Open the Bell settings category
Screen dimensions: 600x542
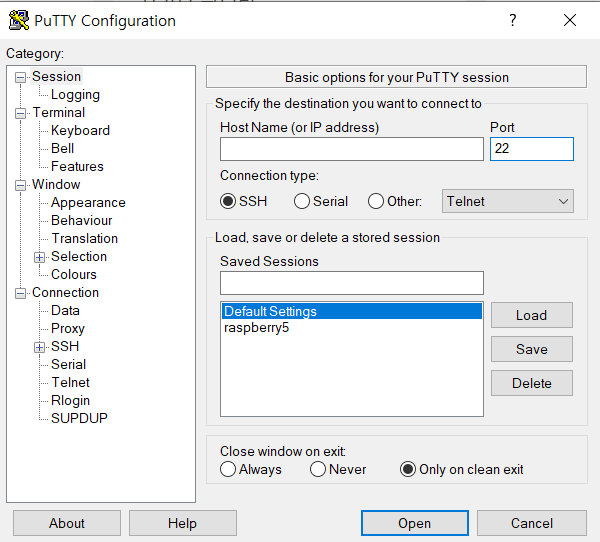[x=62, y=148]
